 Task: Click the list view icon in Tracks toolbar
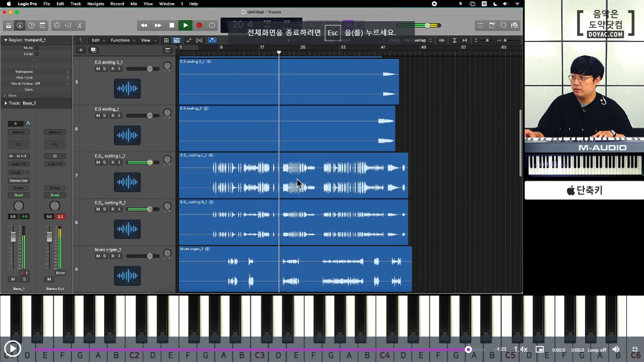tap(176, 41)
